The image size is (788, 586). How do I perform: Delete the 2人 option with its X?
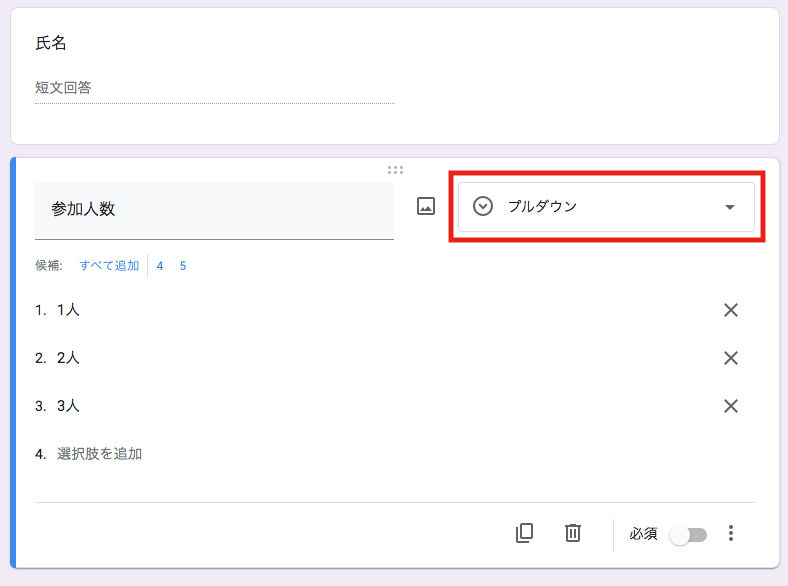[730, 358]
